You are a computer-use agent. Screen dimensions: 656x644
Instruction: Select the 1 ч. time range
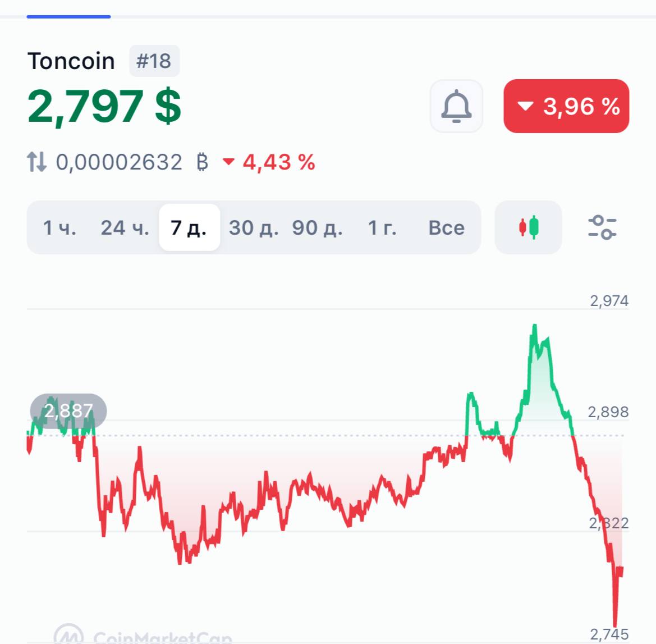tap(60, 228)
